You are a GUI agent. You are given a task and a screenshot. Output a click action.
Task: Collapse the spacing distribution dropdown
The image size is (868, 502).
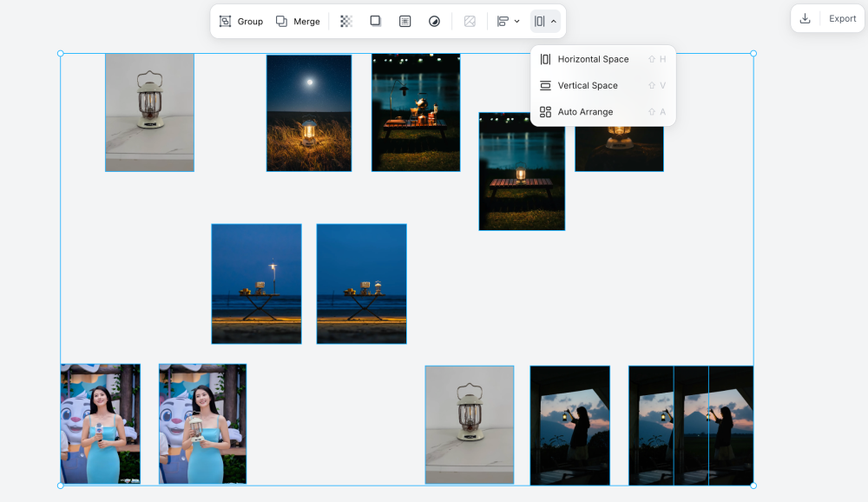point(545,21)
